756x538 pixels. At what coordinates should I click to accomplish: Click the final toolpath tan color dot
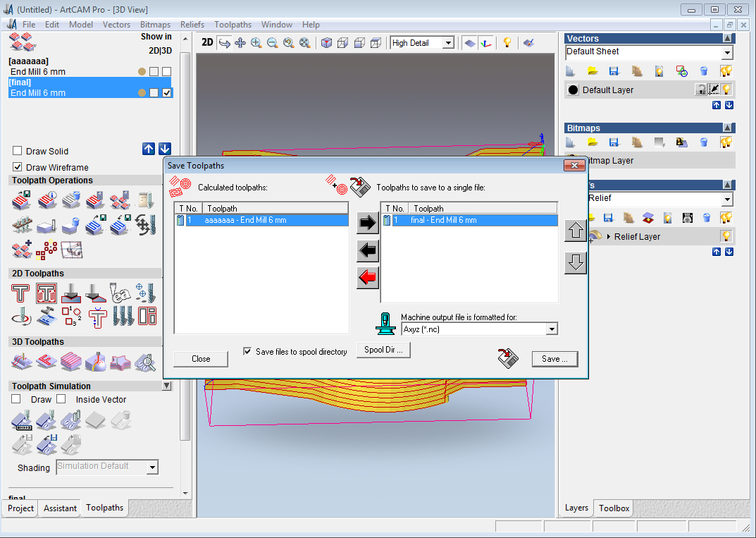pos(142,92)
